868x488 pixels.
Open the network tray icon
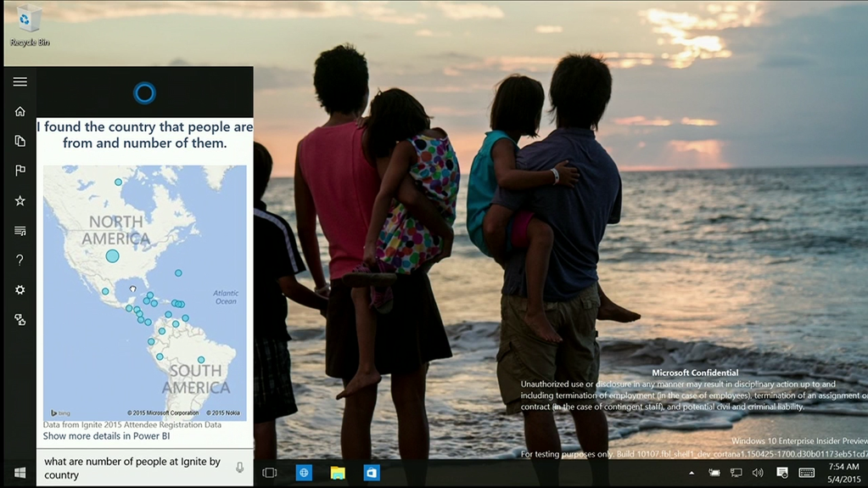[x=736, y=473]
